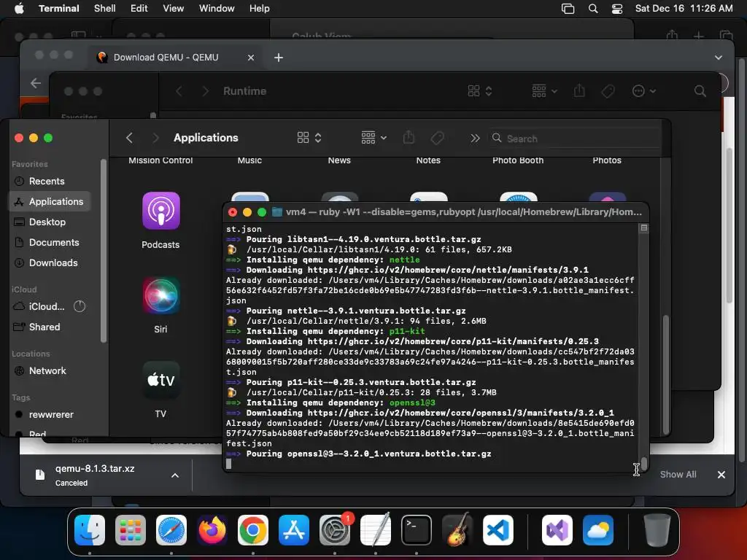Launch Safari from the Dock

[171, 530]
